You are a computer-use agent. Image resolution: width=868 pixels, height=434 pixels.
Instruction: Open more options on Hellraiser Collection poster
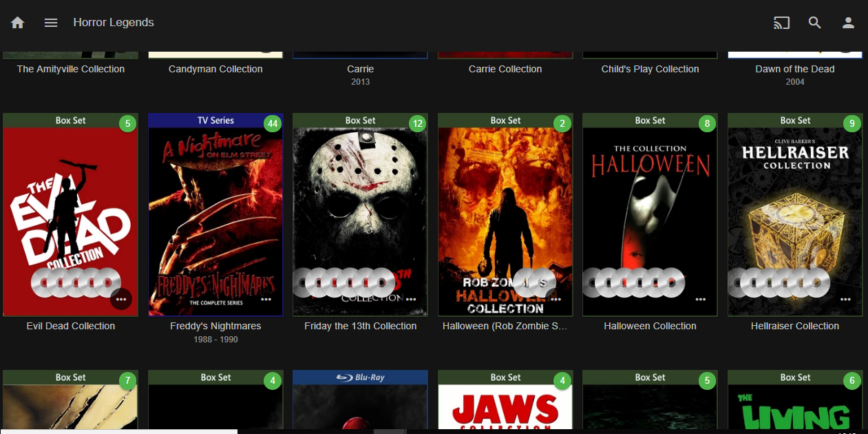coord(846,299)
